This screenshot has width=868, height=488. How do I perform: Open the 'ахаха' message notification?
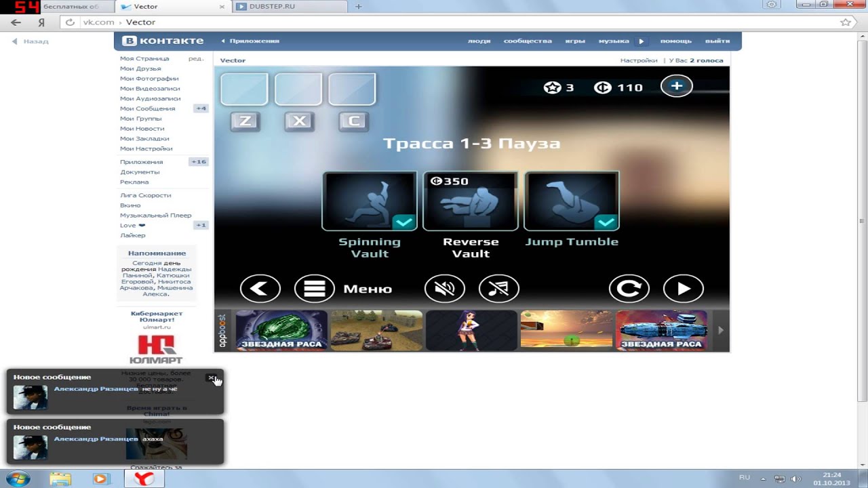point(115,442)
